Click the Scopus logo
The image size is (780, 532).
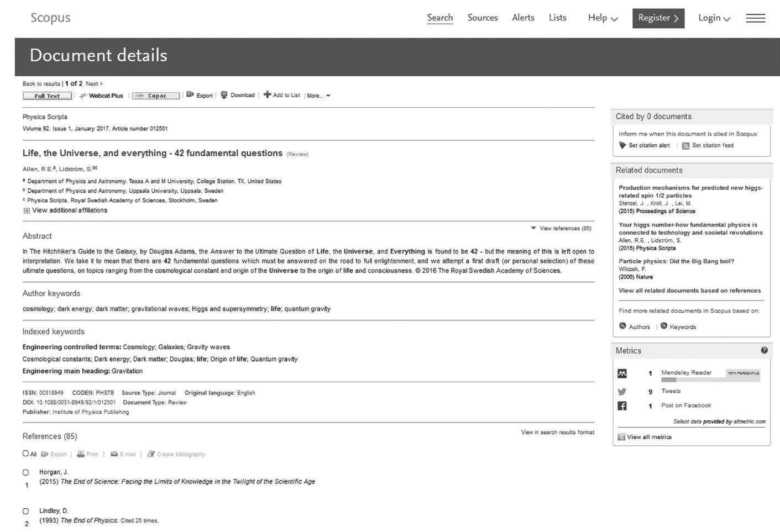point(50,18)
